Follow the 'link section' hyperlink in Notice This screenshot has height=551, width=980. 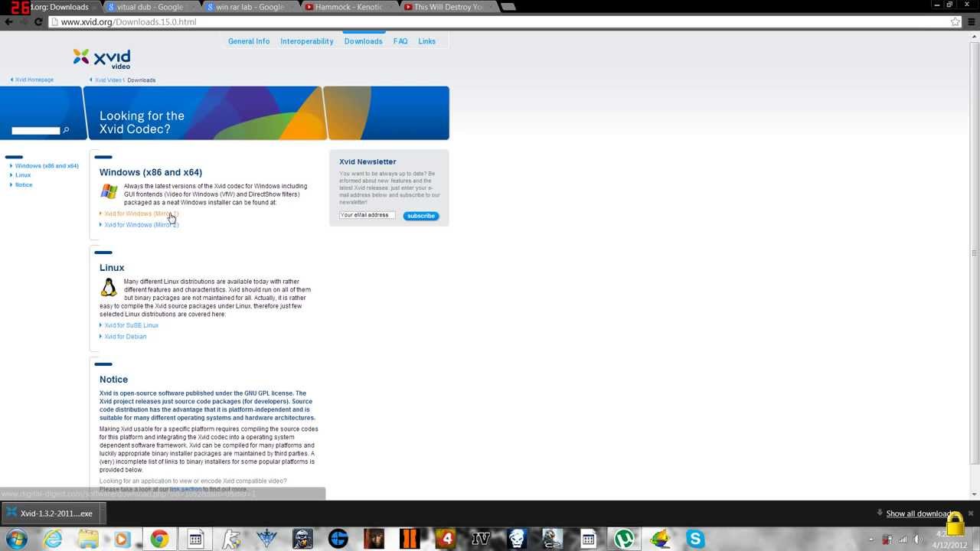point(185,489)
